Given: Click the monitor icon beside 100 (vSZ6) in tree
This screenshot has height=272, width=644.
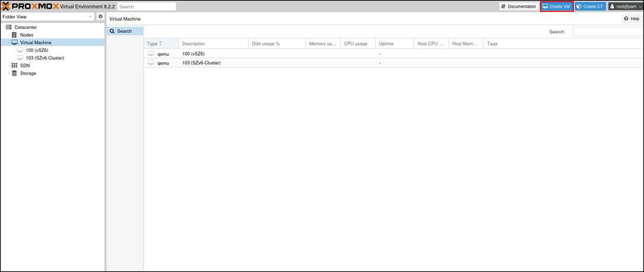Looking at the screenshot, I should (20, 50).
